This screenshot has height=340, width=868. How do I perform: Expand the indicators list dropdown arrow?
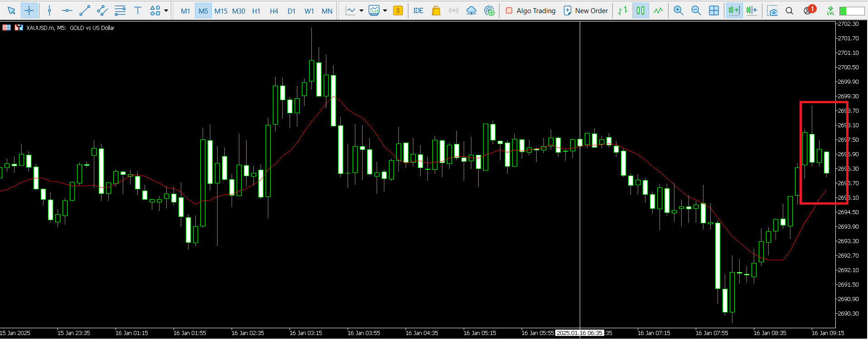[x=385, y=10]
